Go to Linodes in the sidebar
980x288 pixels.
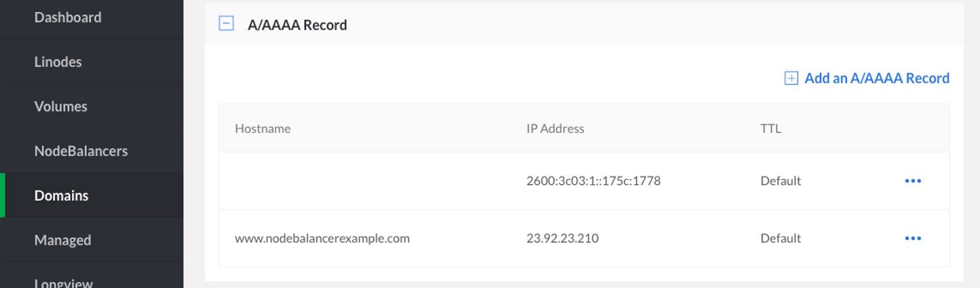[x=58, y=62]
